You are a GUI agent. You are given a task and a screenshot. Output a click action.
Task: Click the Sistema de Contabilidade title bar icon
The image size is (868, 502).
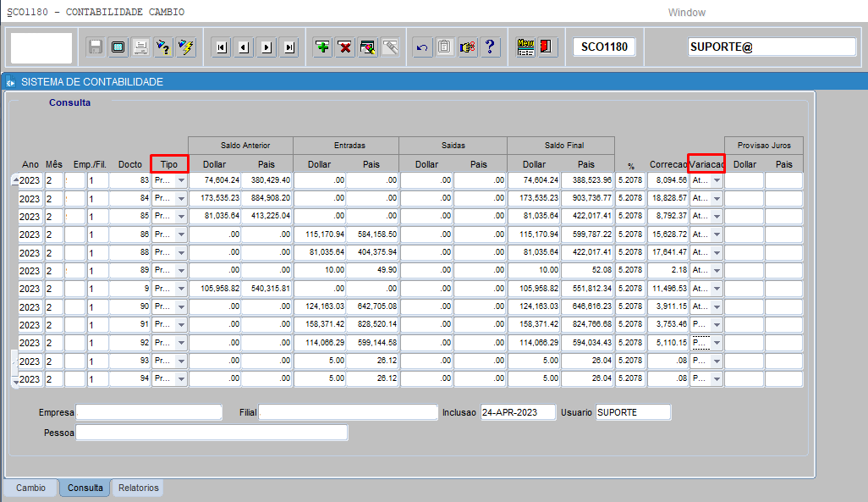(10, 82)
